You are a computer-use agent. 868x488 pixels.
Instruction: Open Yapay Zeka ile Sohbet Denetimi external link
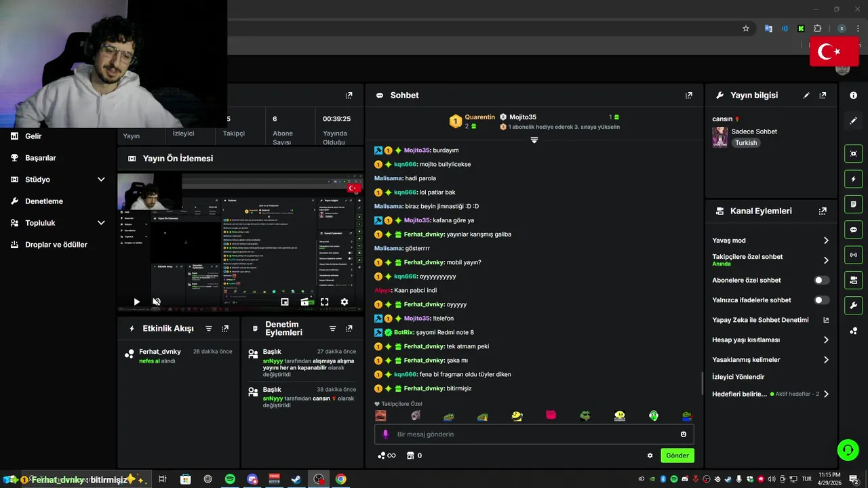(826, 320)
